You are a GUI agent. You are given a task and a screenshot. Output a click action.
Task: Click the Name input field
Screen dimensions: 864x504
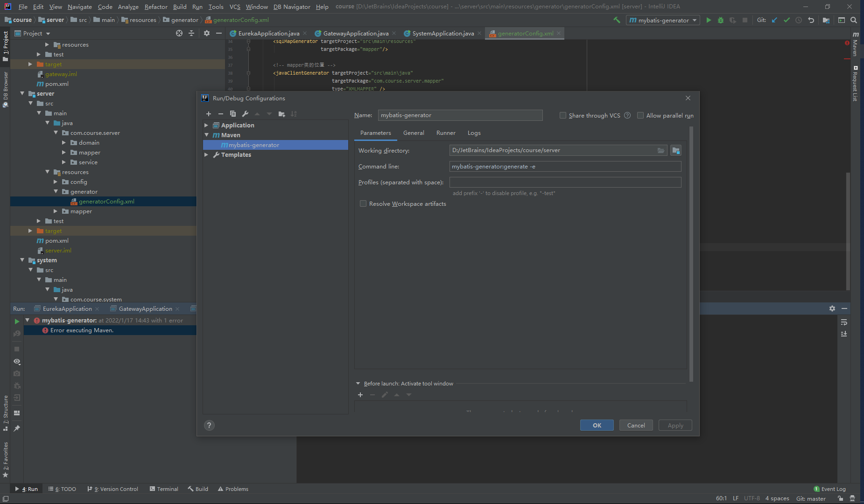pyautogui.click(x=460, y=115)
